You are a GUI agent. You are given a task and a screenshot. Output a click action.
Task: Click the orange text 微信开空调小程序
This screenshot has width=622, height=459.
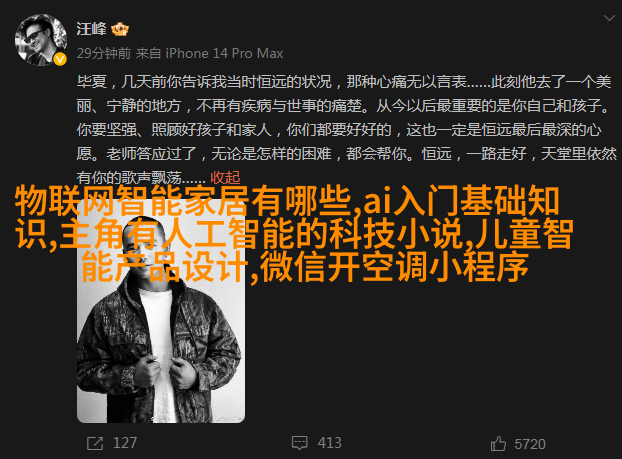pos(394,267)
